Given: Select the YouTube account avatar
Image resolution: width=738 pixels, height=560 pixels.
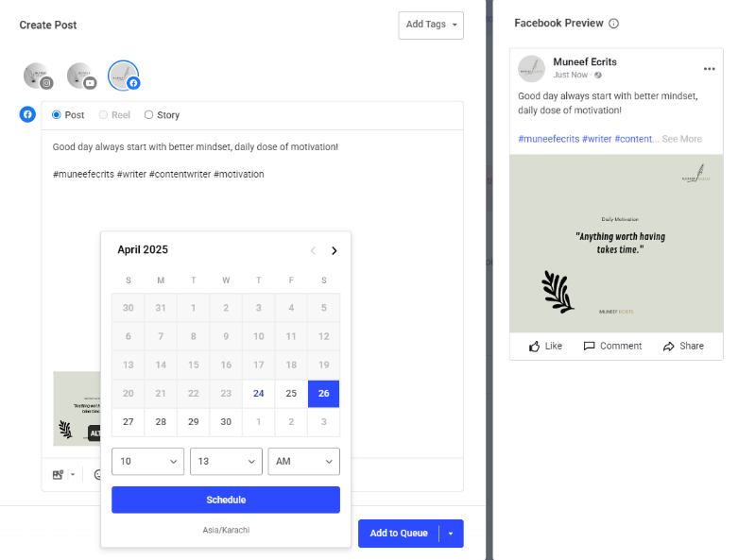Looking at the screenshot, I should point(81,76).
